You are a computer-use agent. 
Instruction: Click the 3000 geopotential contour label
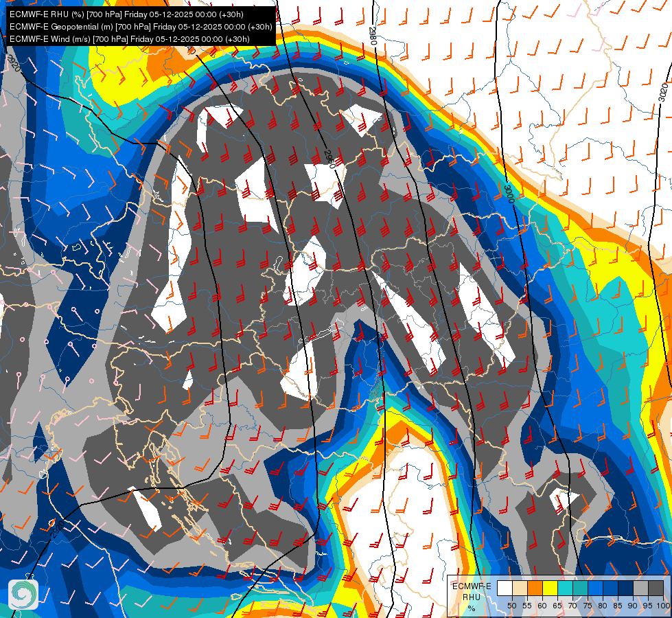(509, 194)
